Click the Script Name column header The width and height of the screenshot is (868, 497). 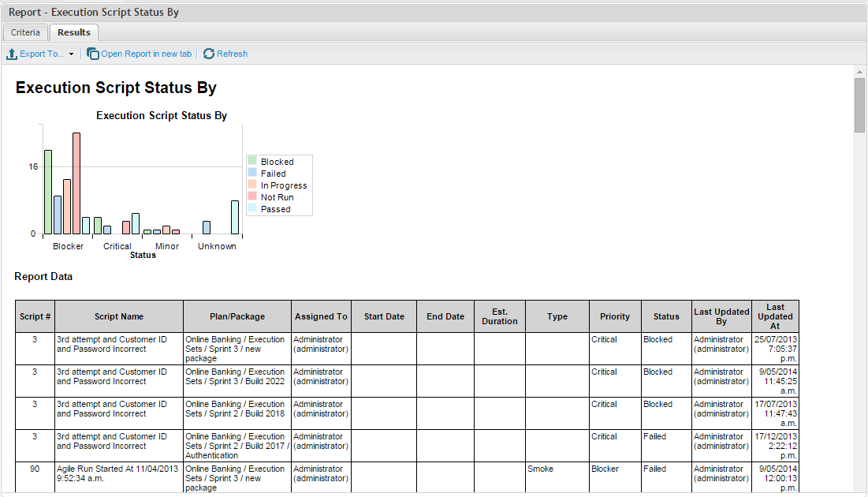(x=119, y=316)
